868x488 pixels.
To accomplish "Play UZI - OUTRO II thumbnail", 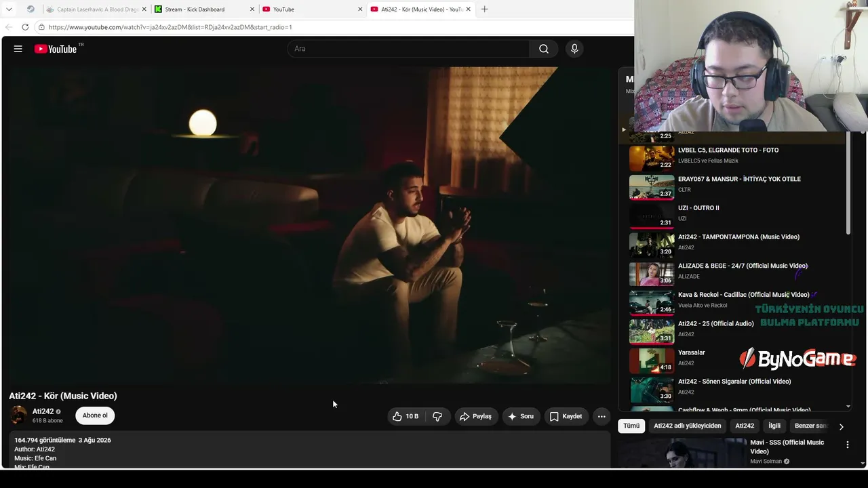I will point(652,216).
